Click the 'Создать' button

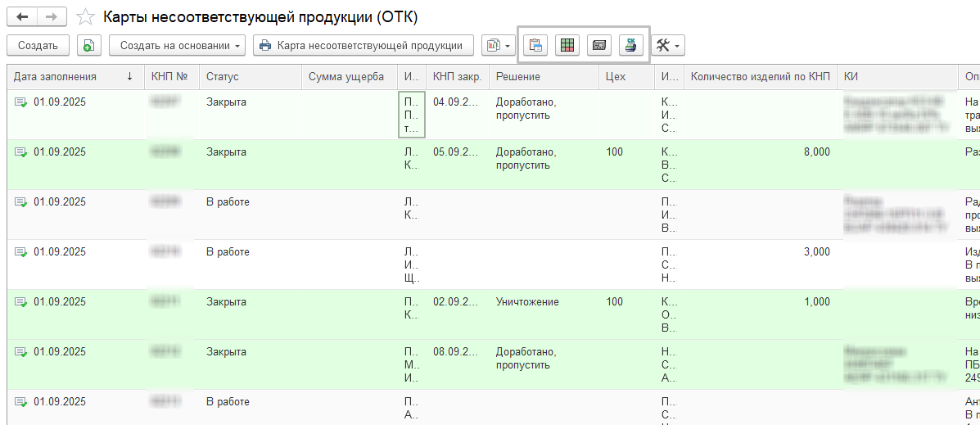[x=38, y=45]
